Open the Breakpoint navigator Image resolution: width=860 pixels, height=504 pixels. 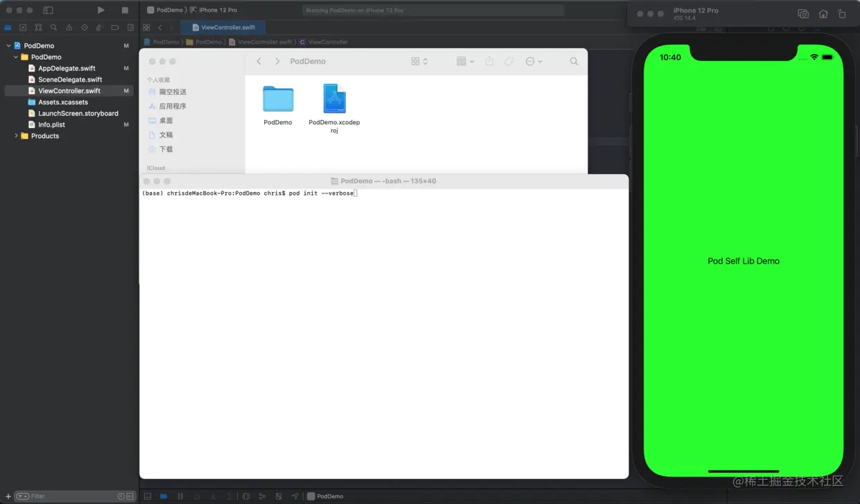coord(115,28)
